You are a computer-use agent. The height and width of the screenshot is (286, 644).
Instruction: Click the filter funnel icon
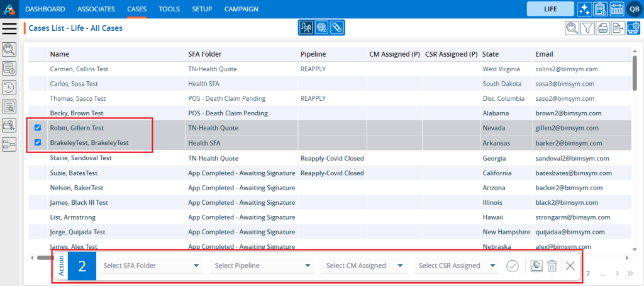[587, 28]
